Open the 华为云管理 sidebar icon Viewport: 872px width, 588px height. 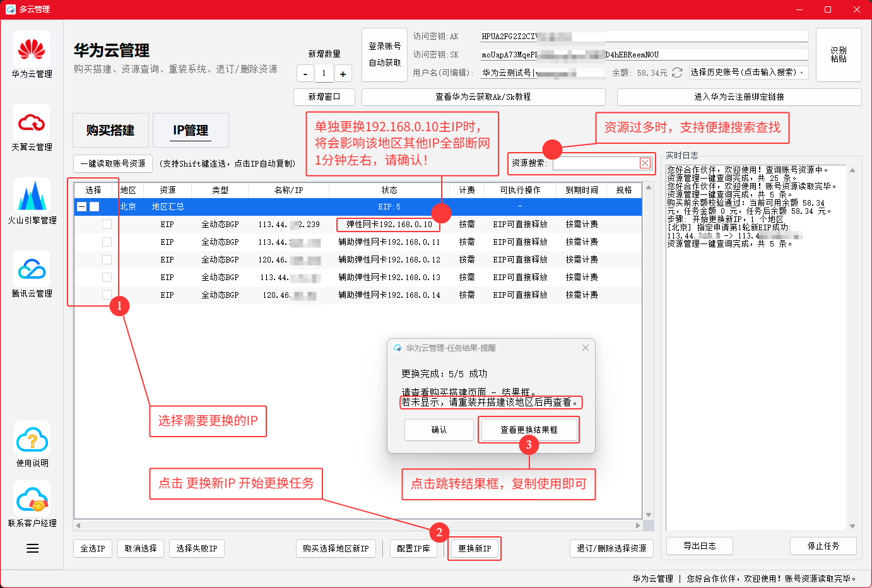[32, 50]
